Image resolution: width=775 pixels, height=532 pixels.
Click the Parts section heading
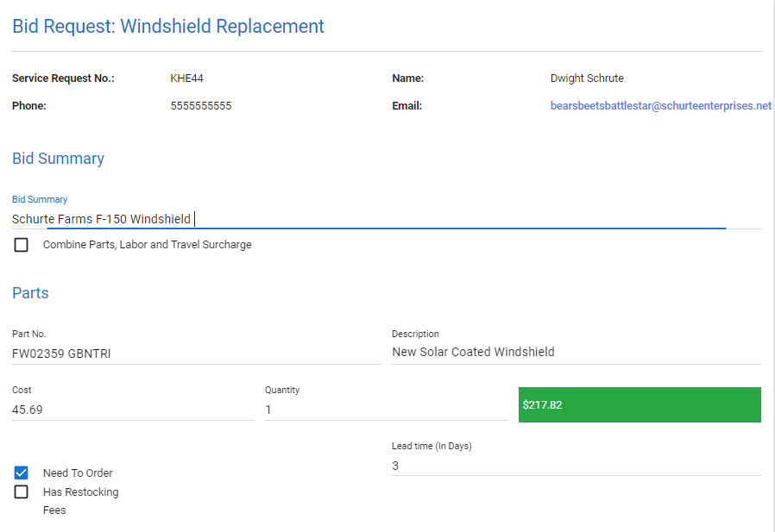31,293
